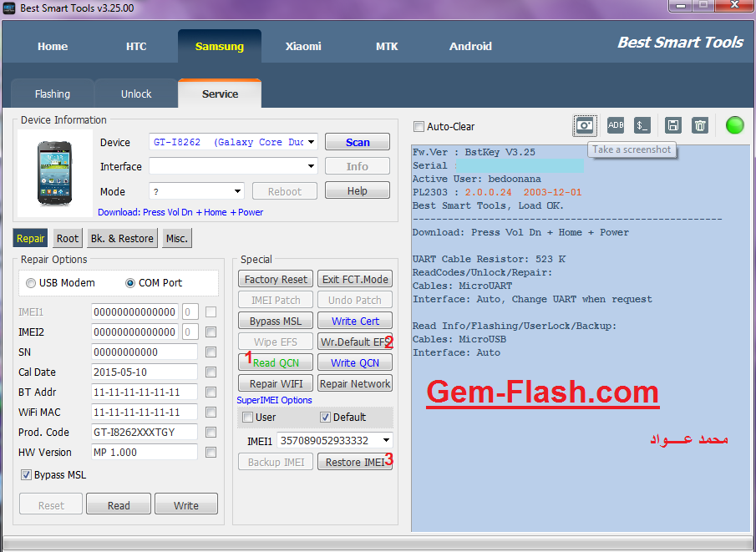Click the Repair WIFI button
Screen dimensions: 756x552
[x=276, y=384]
